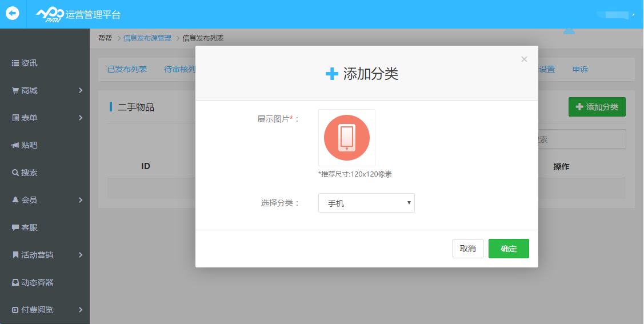
Task: Click the back arrow icon in header
Action: coord(13,14)
